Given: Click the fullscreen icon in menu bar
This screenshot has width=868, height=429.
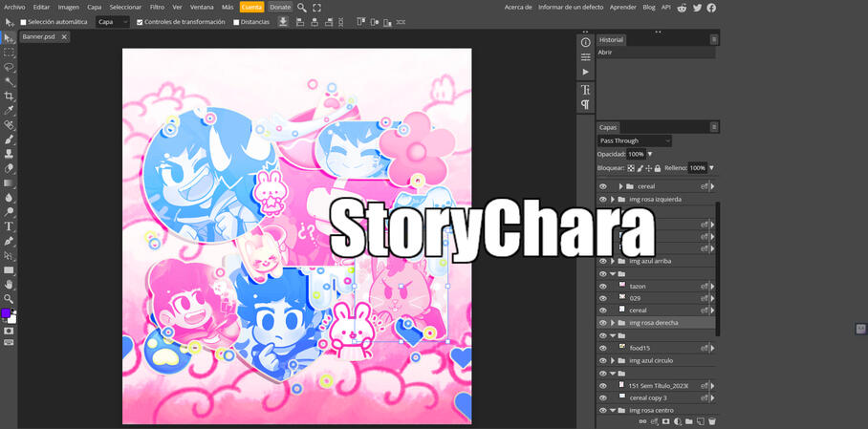Looking at the screenshot, I should pyautogui.click(x=317, y=8).
